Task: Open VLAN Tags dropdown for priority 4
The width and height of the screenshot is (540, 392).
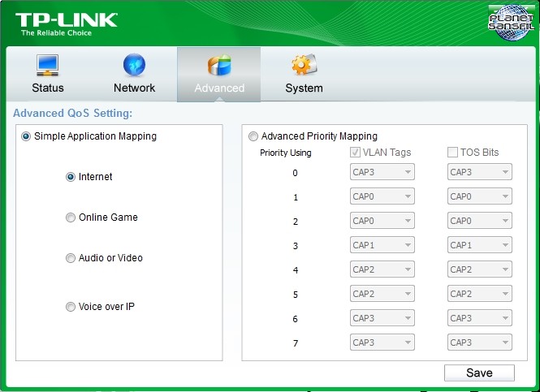Action: [x=382, y=269]
